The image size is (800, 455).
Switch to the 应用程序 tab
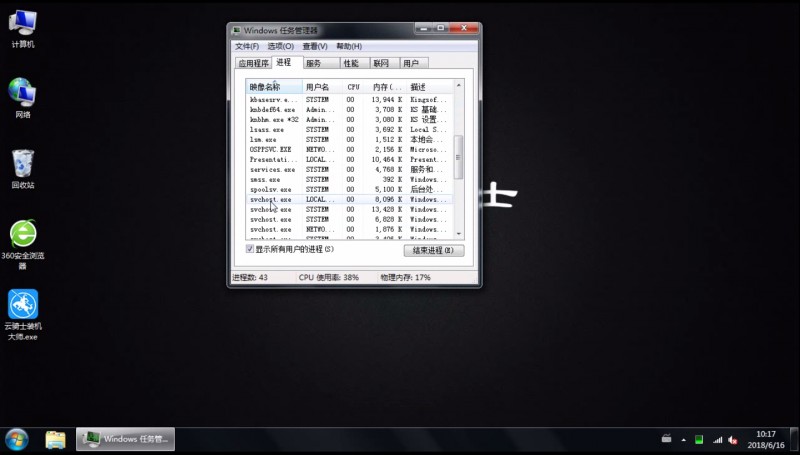(x=254, y=63)
